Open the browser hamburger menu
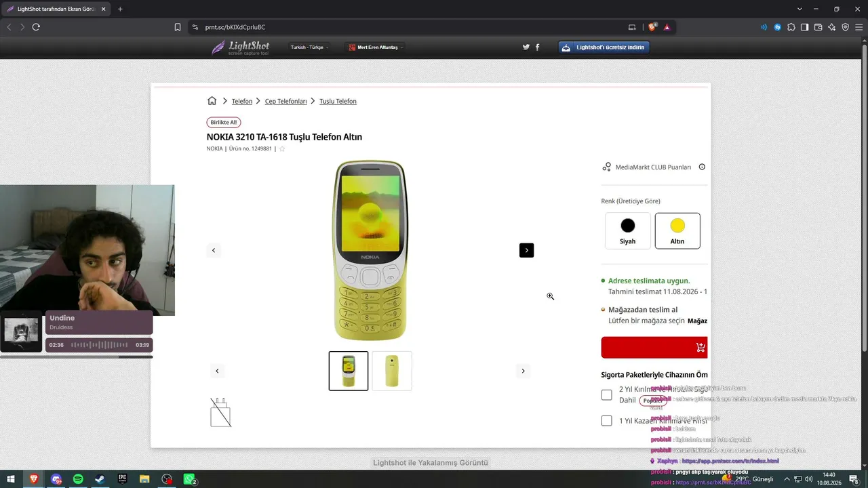 (859, 27)
